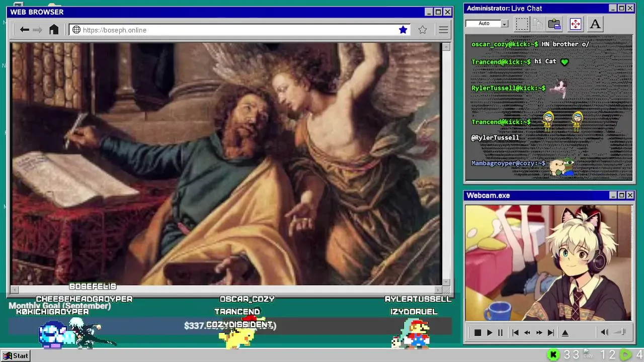The image size is (644, 362).
Task: Click the painting image in the browser
Action: click(226, 164)
